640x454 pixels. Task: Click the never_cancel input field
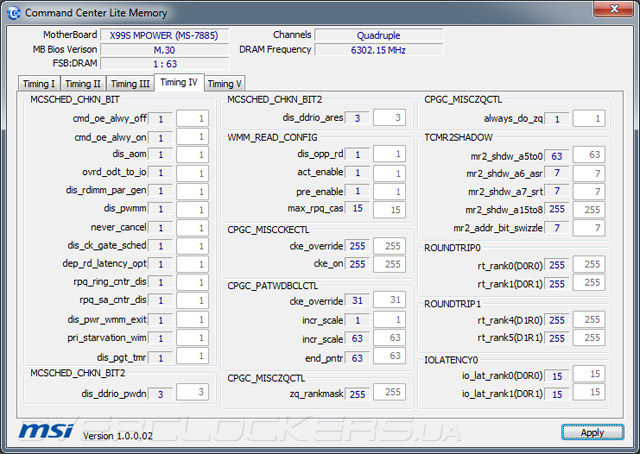[193, 227]
